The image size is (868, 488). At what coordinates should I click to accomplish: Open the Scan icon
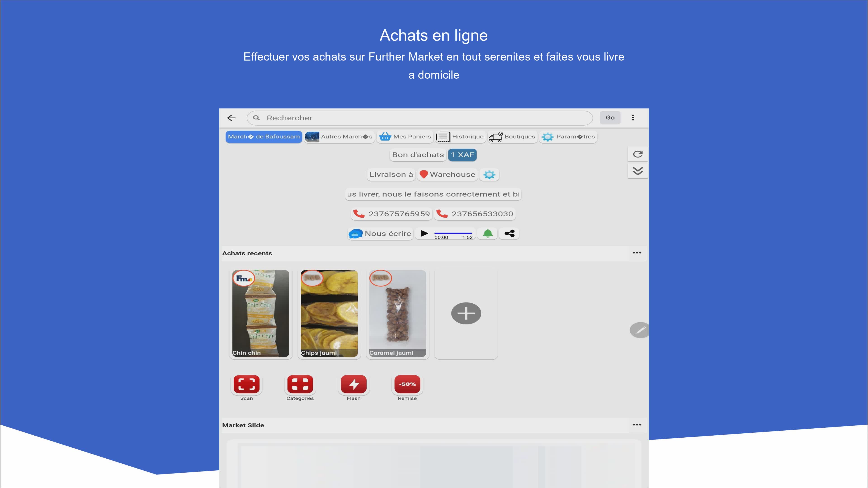point(246,384)
